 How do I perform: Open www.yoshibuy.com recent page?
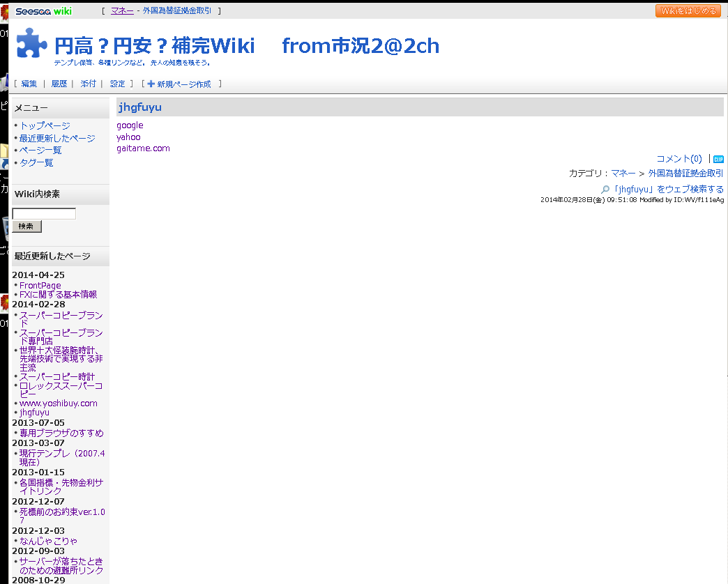pyautogui.click(x=59, y=404)
